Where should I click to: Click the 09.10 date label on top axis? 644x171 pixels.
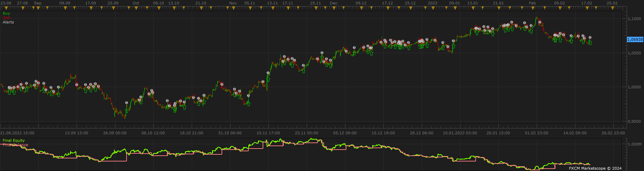pyautogui.click(x=158, y=3)
